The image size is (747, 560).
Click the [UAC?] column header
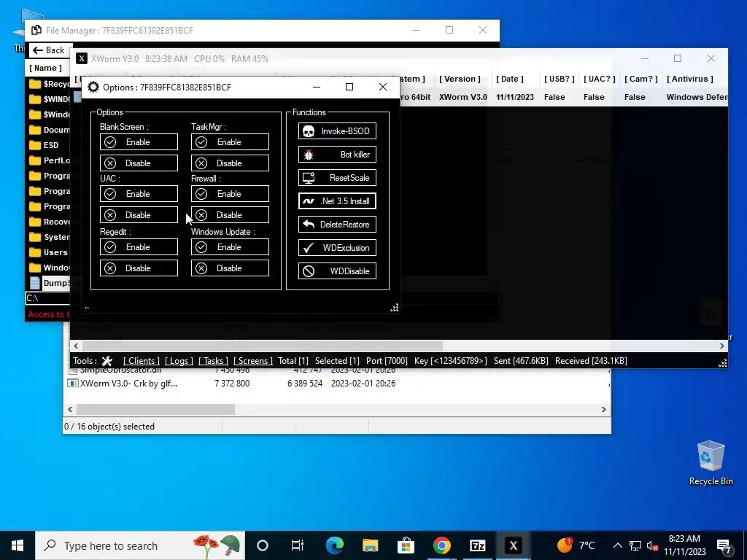click(600, 79)
